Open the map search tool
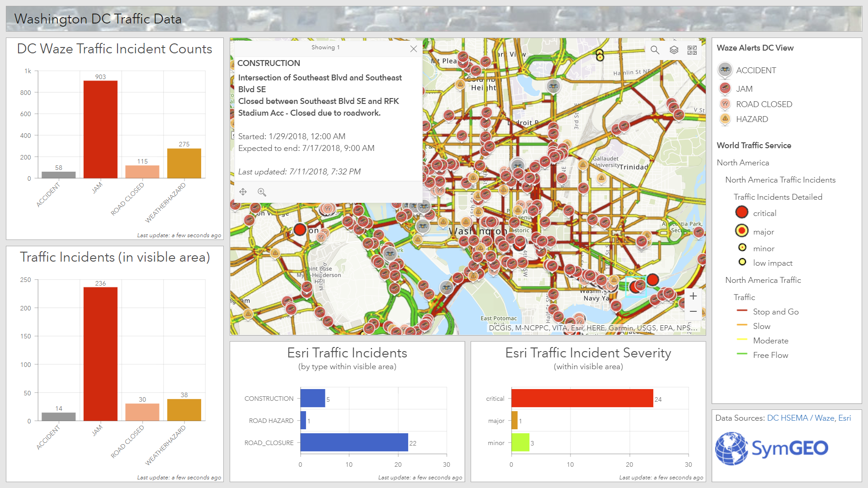Screen dimensions: 868x488 (655, 50)
